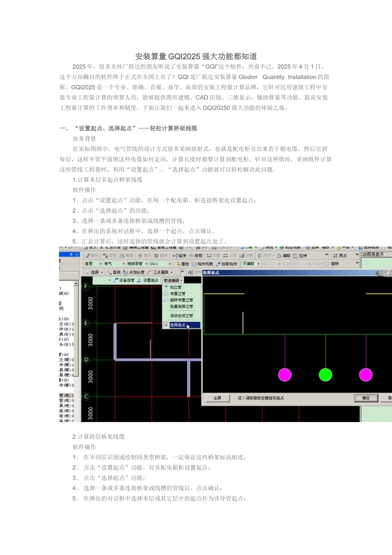The width and height of the screenshot is (392, 555).
Task: Choose 批量选择立管 from the menu
Action: click(181, 306)
